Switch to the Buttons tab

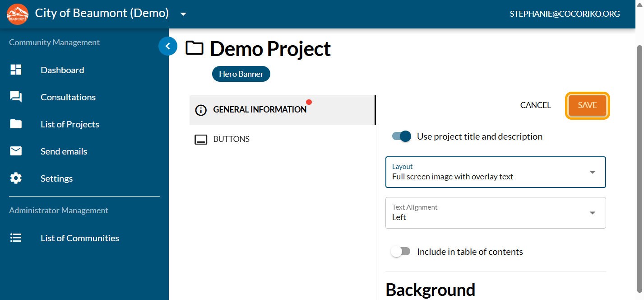231,139
